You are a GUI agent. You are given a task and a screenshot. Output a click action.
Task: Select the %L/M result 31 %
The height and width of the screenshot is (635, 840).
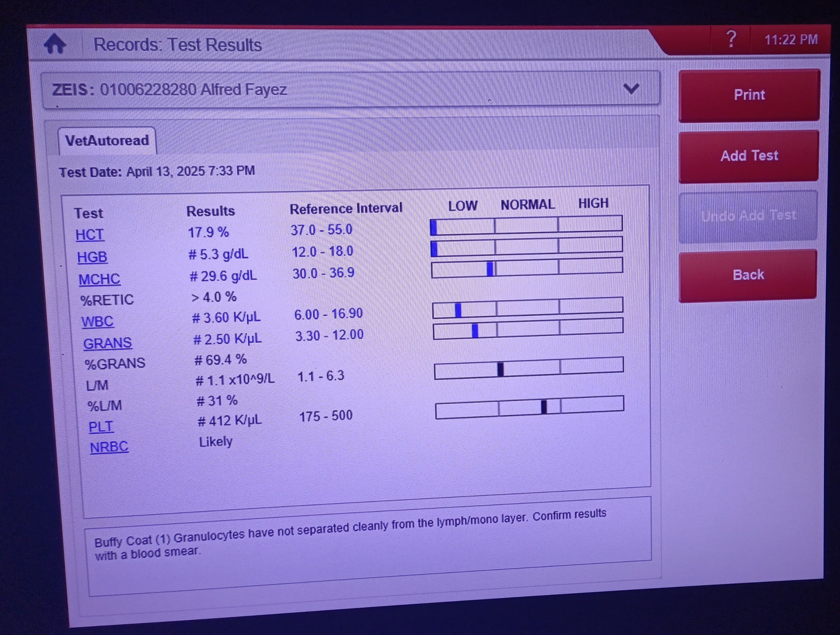coord(217,400)
